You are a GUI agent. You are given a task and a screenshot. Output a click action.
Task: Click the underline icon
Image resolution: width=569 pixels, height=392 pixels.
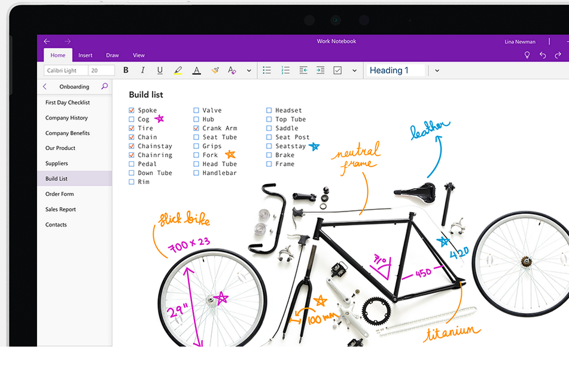[x=160, y=71]
